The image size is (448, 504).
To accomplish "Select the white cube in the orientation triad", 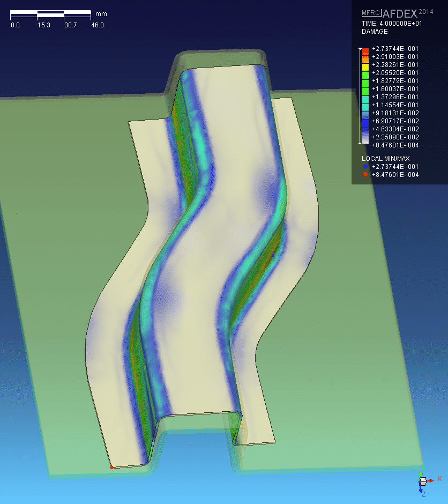I will [423, 481].
